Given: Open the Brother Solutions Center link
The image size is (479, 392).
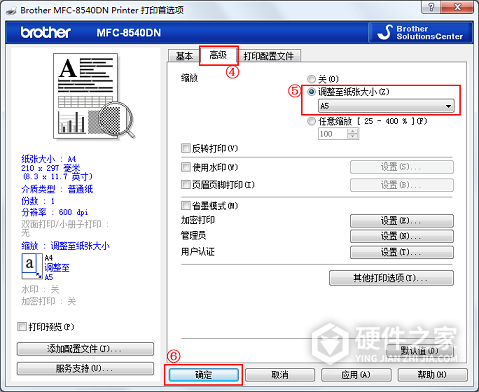Looking at the screenshot, I should pyautogui.click(x=420, y=32).
